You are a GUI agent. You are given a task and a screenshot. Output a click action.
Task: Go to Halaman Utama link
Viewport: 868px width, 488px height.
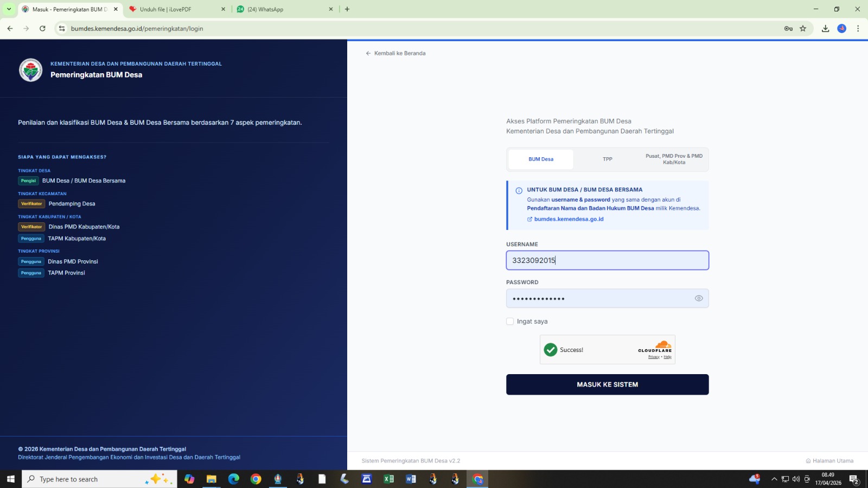click(829, 461)
